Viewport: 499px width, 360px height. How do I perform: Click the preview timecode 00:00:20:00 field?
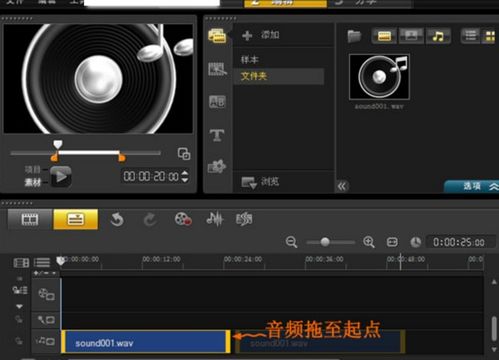coord(151,176)
